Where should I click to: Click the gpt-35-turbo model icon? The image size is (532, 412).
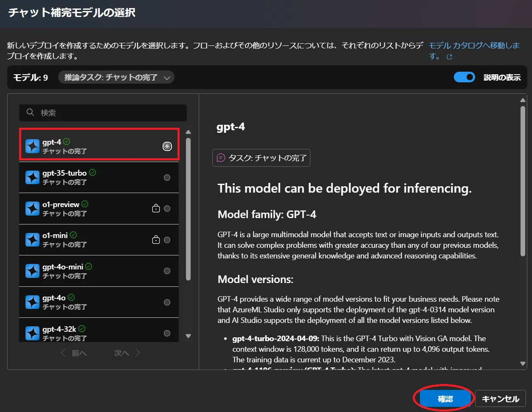pyautogui.click(x=32, y=177)
